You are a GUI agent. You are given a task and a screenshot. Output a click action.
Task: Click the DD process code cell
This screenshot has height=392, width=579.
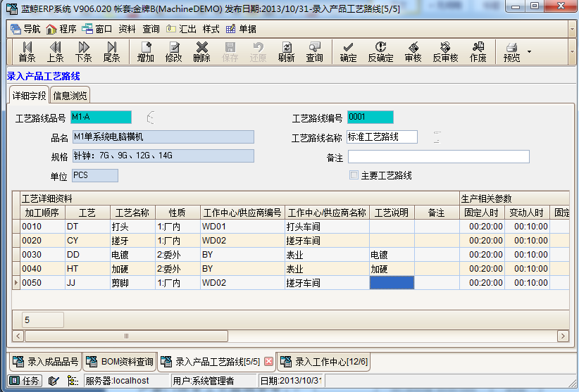click(x=87, y=255)
